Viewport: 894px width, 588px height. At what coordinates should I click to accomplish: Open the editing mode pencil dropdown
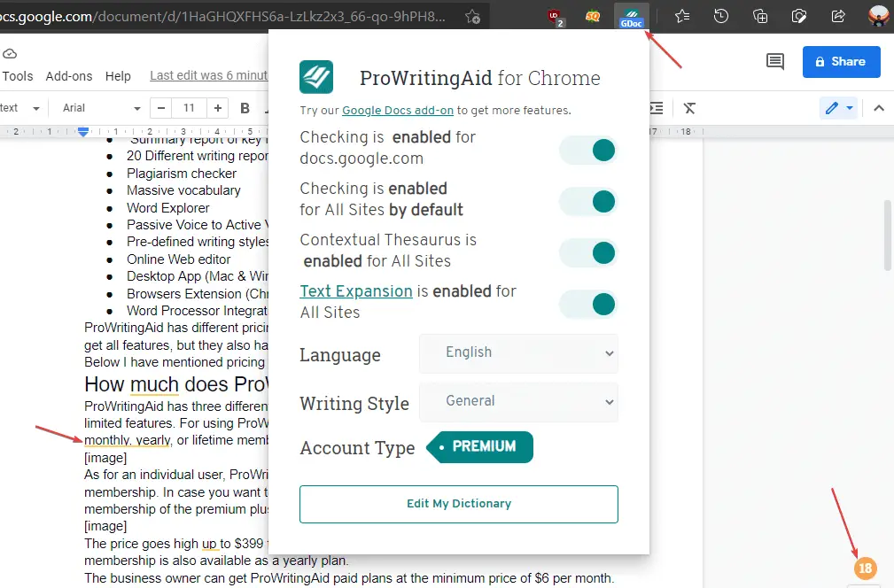840,108
